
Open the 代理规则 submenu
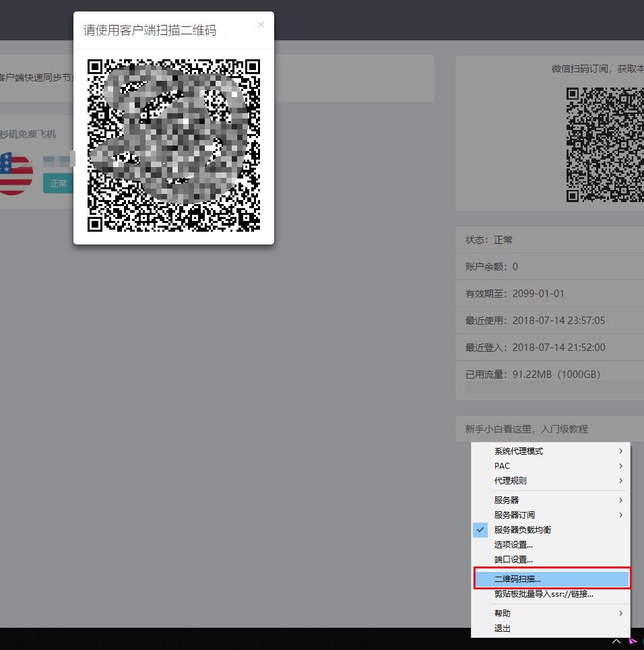pos(550,481)
